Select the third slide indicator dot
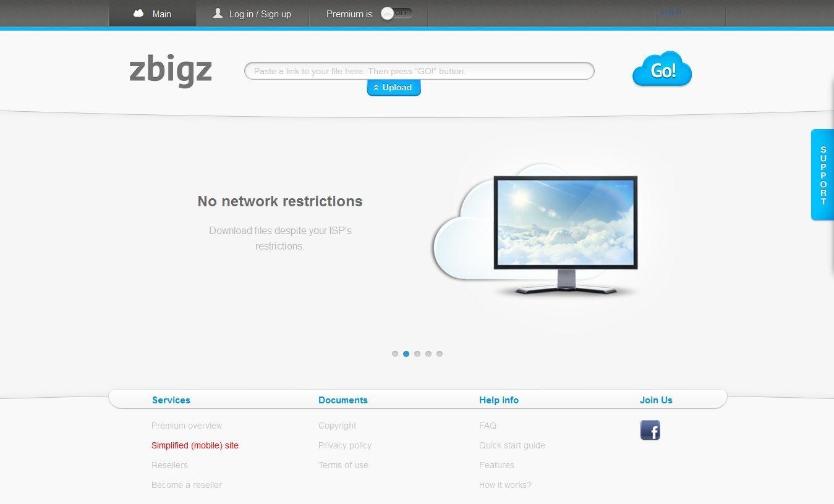This screenshot has width=834, height=504. click(417, 354)
